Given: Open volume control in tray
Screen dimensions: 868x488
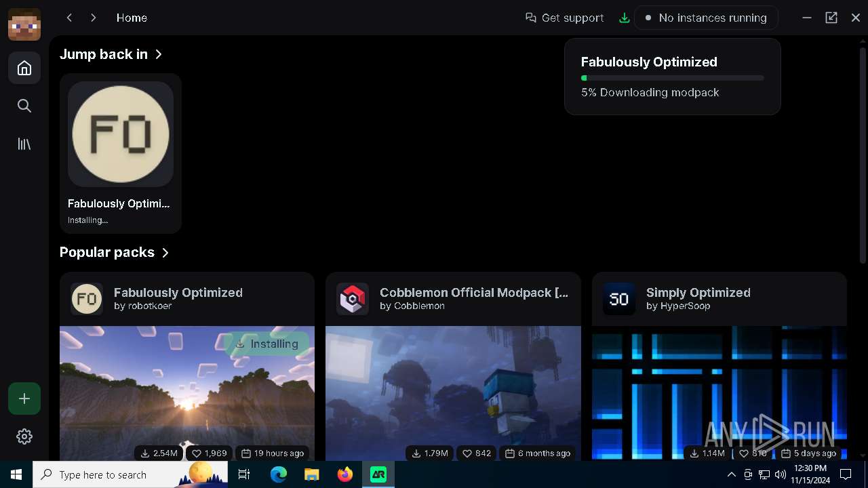Looking at the screenshot, I should coord(781,474).
